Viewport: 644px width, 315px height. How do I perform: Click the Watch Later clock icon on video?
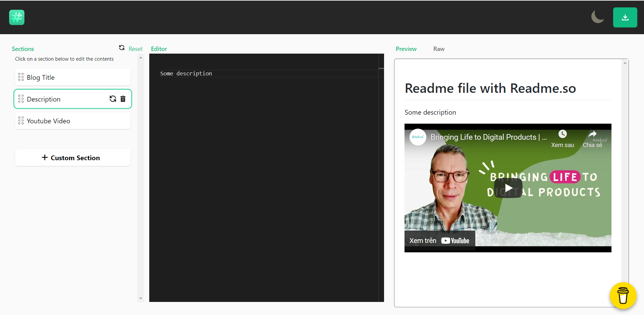click(x=562, y=134)
